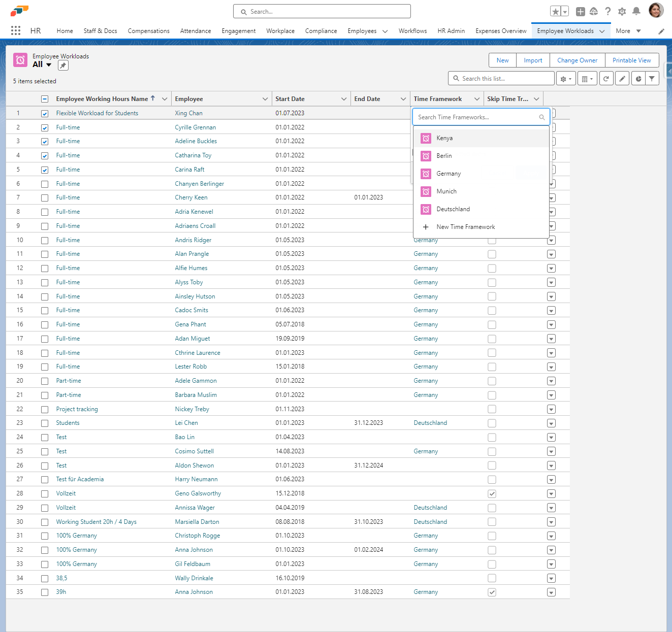Click the Search Time Frameworks field
Image resolution: width=672 pixels, height=632 pixels.
click(x=477, y=117)
